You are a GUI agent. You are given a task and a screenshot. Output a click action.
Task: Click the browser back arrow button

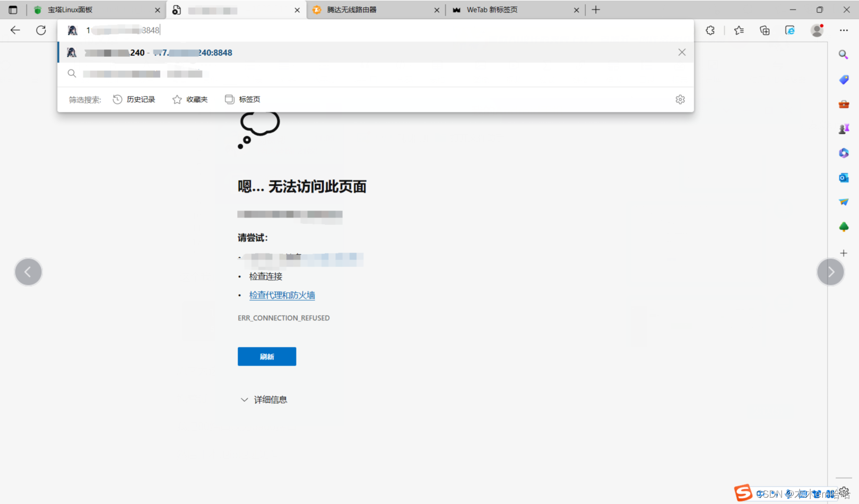pos(15,30)
